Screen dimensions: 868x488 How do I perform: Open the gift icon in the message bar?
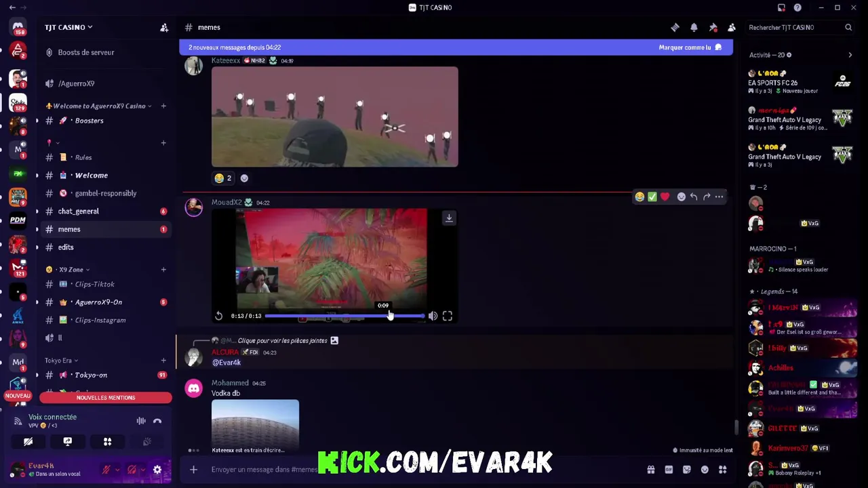tap(651, 470)
